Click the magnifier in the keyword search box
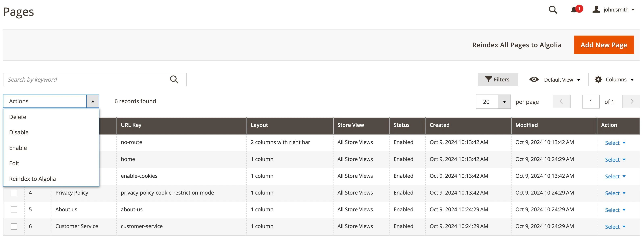644x240 pixels. click(174, 79)
